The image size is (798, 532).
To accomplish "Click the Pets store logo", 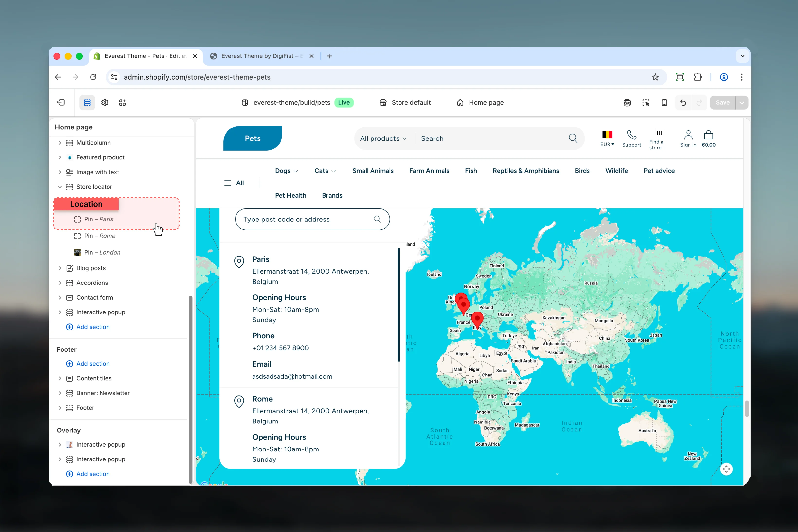I will tap(253, 138).
